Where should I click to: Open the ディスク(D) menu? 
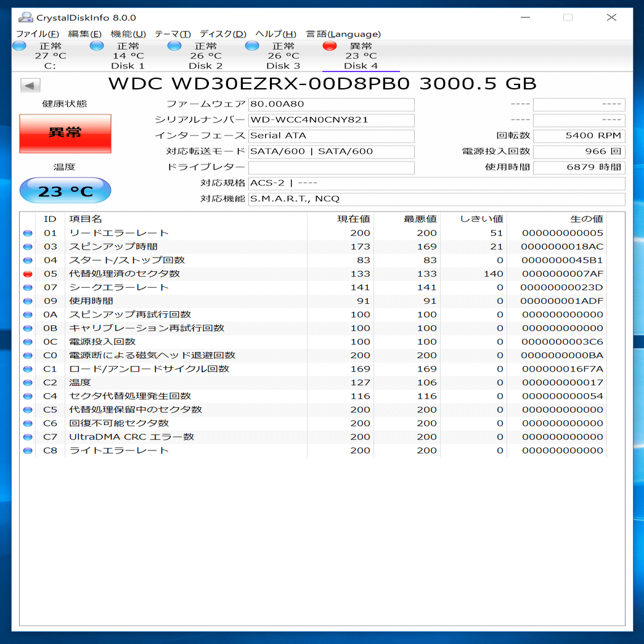click(x=223, y=34)
